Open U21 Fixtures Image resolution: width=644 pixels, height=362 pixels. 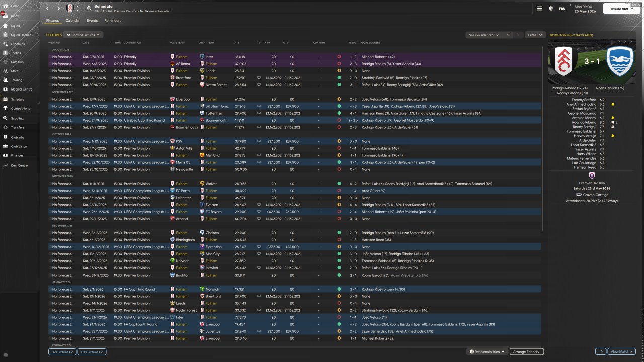pos(62,352)
